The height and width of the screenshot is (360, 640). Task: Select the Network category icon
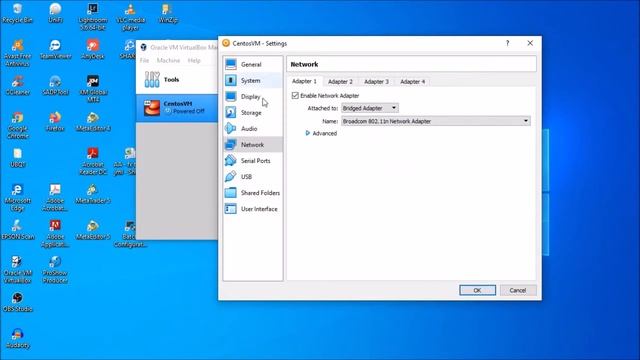pos(231,144)
